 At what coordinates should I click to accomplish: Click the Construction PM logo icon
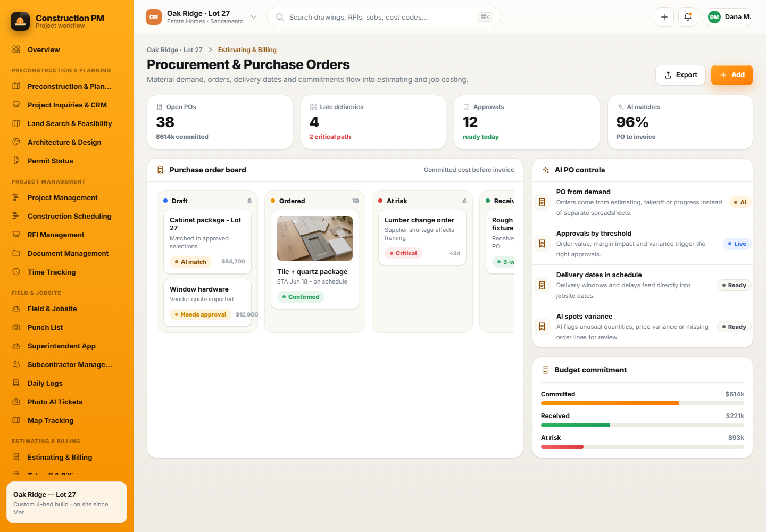point(20,21)
